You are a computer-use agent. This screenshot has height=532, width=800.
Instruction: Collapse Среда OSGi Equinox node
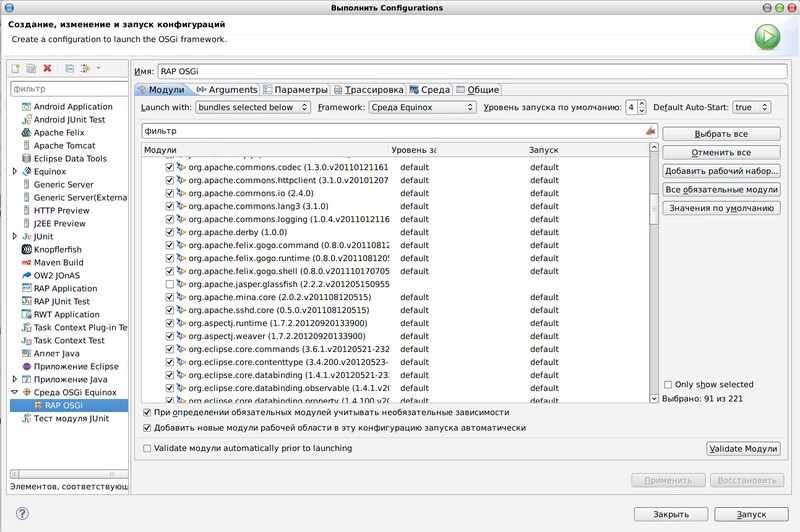[15, 392]
